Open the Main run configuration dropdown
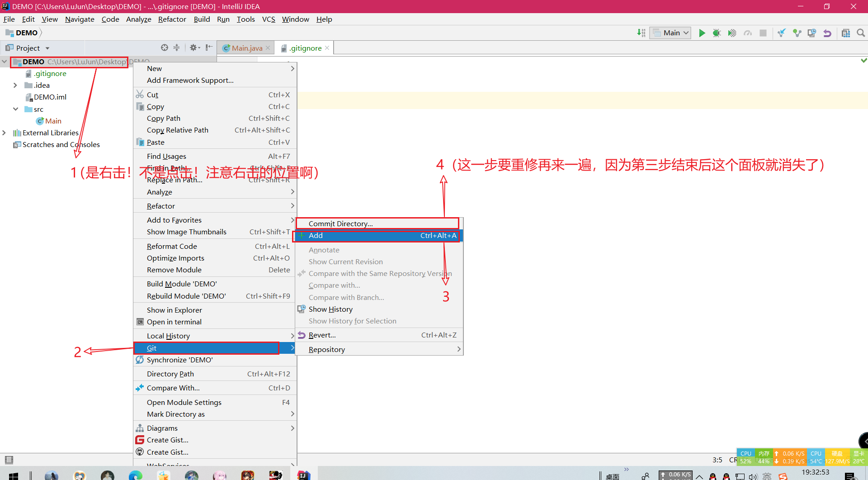The image size is (868, 480). [x=670, y=33]
